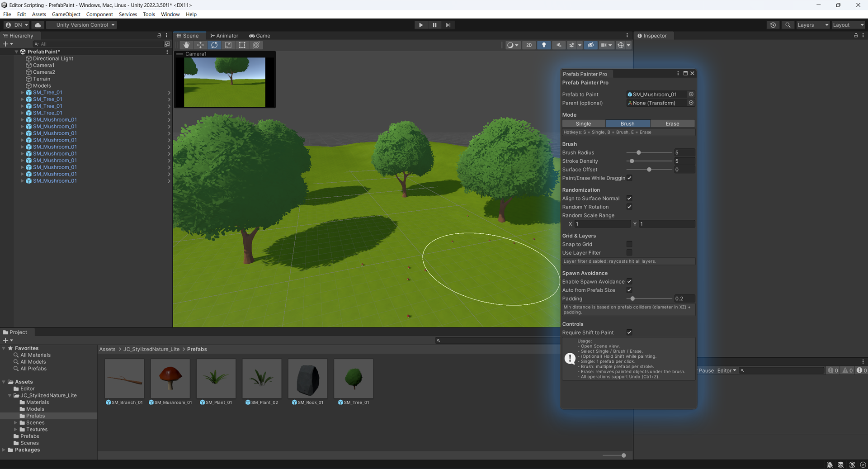Click the cloud services icon
The image size is (868, 469).
point(38,25)
